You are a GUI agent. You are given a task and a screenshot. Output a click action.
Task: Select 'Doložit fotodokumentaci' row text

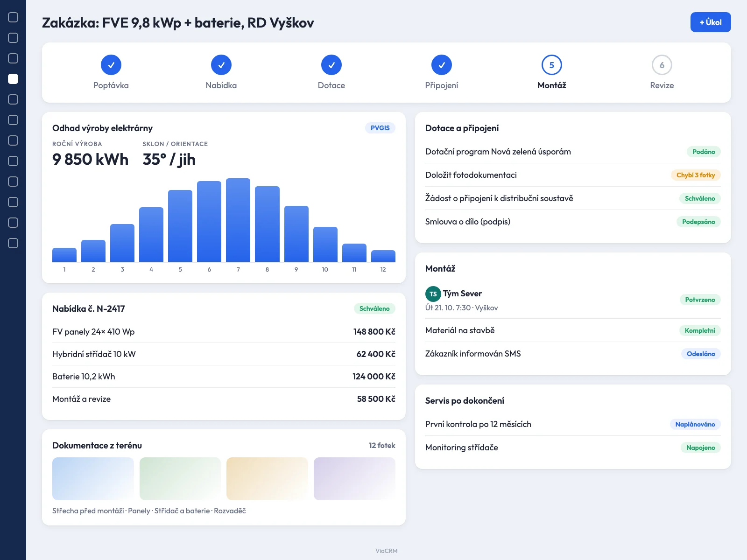pyautogui.click(x=471, y=175)
